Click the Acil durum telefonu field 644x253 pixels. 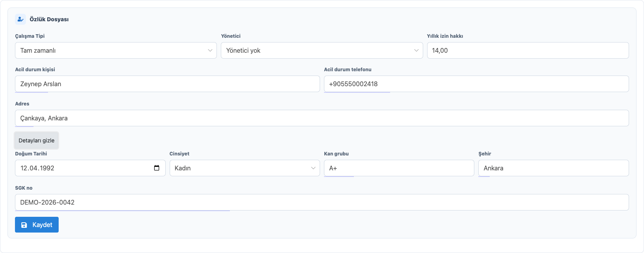pos(476,84)
